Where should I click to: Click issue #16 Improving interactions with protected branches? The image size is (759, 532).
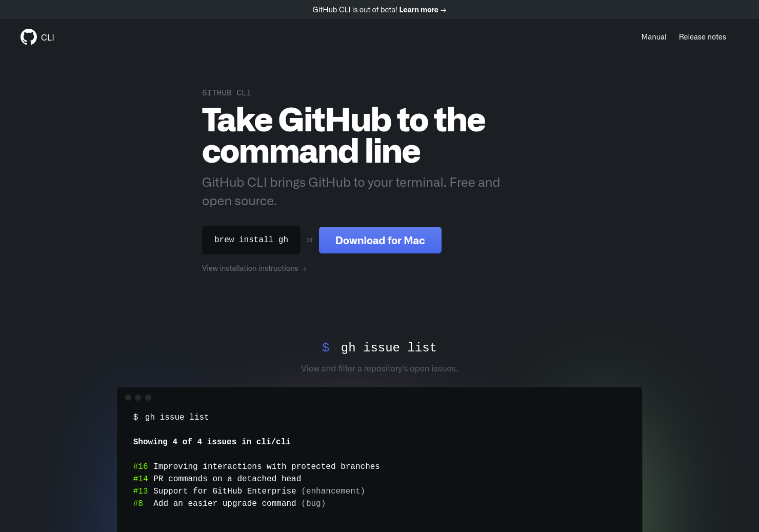[256, 466]
